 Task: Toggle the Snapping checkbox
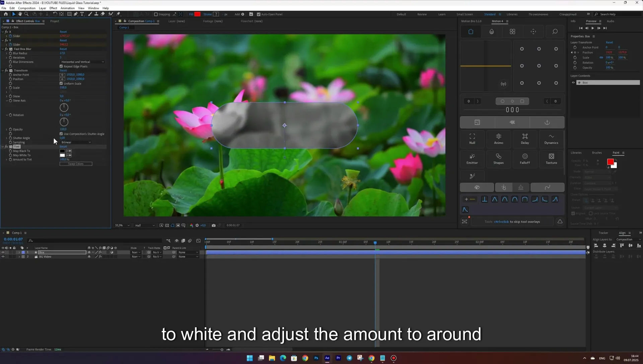point(156,14)
